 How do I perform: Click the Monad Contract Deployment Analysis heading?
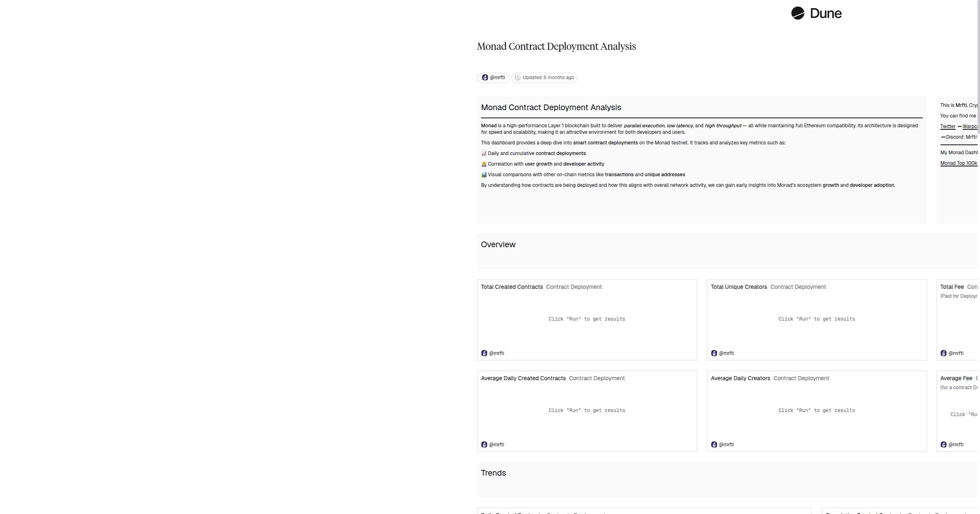(x=557, y=46)
